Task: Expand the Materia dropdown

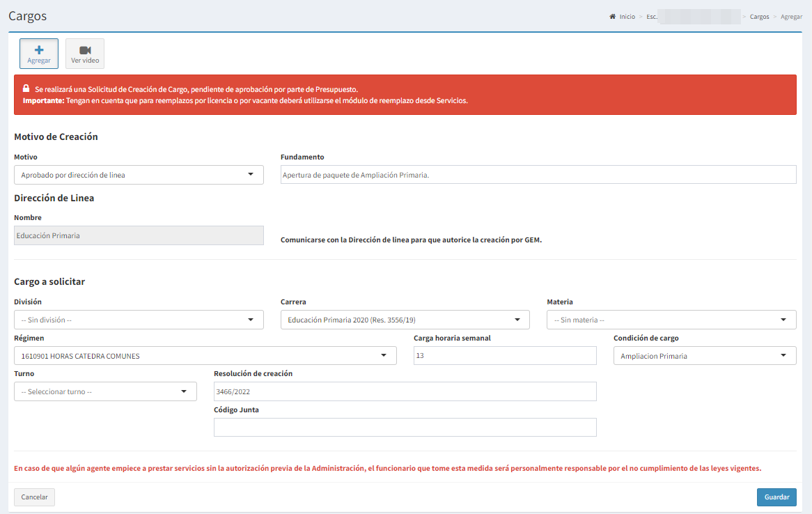Action: coord(671,320)
